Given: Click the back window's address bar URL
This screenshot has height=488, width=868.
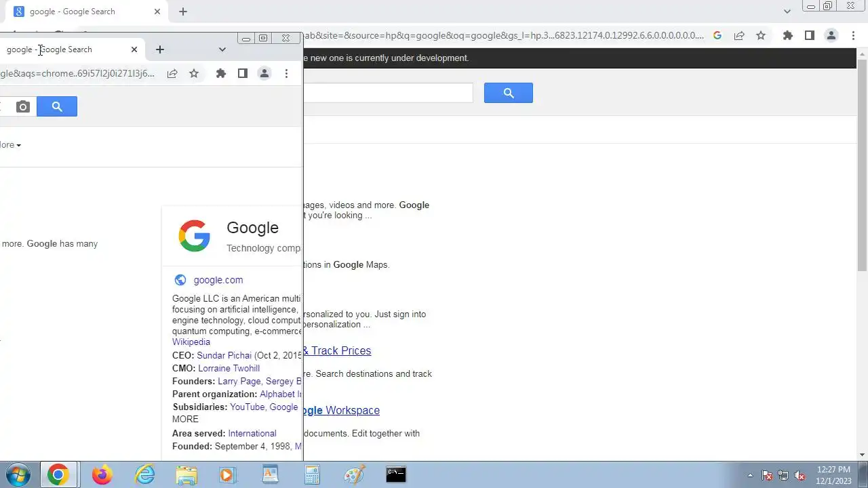Looking at the screenshot, I should (504, 35).
